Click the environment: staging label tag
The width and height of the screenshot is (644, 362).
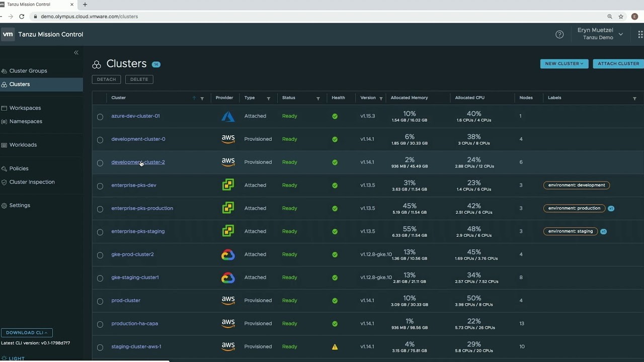click(x=571, y=231)
